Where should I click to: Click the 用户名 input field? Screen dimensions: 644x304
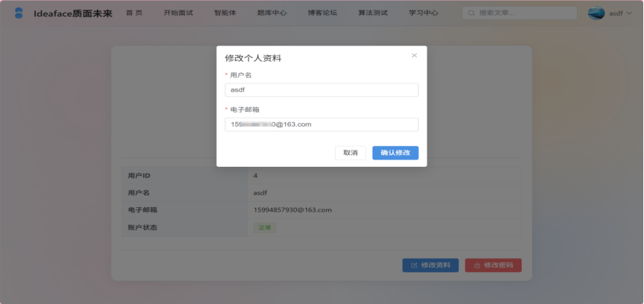coord(322,90)
